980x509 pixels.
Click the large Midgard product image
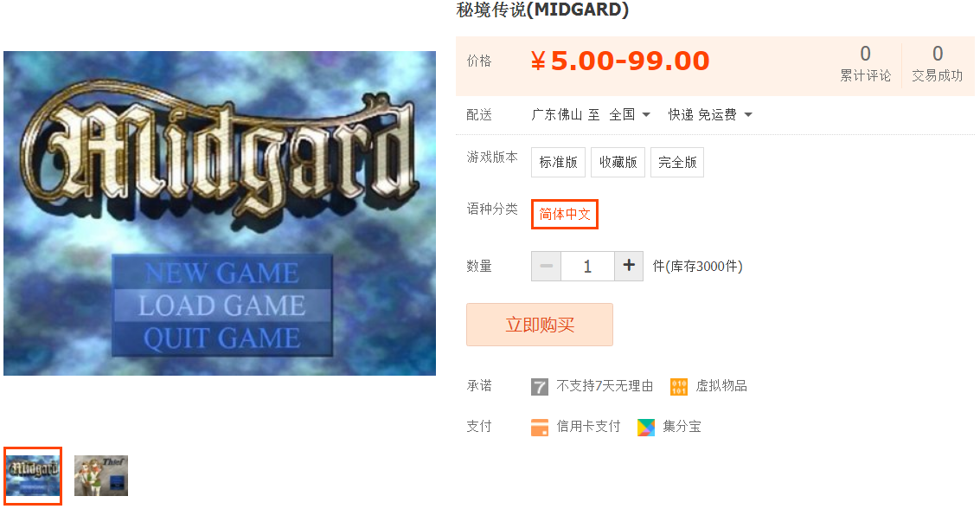tap(220, 213)
